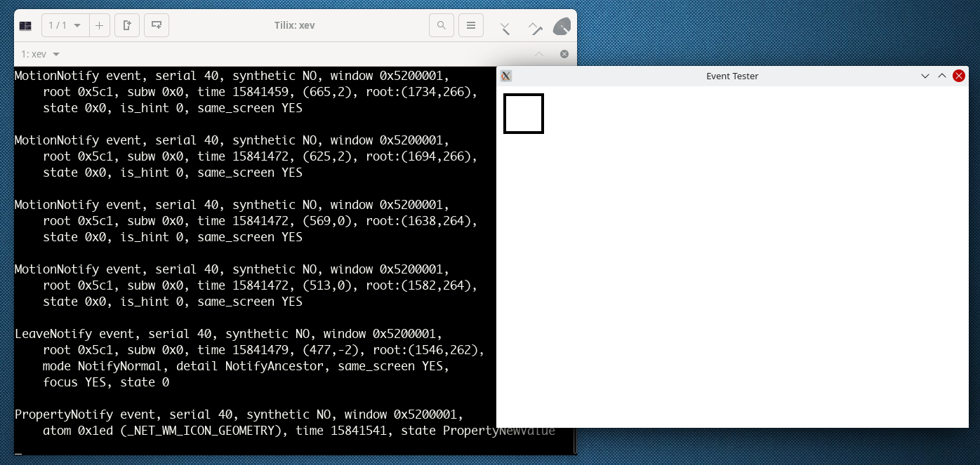This screenshot has height=465, width=980.
Task: Add a terminal to the right
Action: (x=127, y=26)
